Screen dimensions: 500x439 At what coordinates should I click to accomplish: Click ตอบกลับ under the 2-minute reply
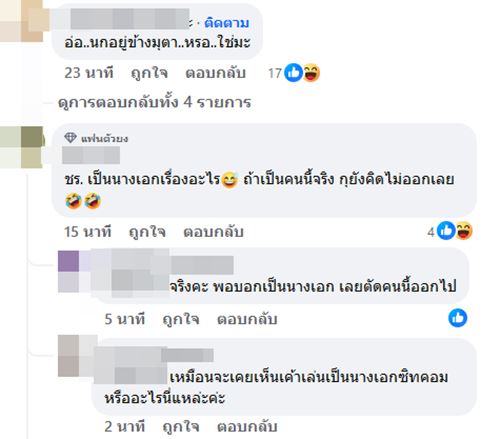(247, 426)
